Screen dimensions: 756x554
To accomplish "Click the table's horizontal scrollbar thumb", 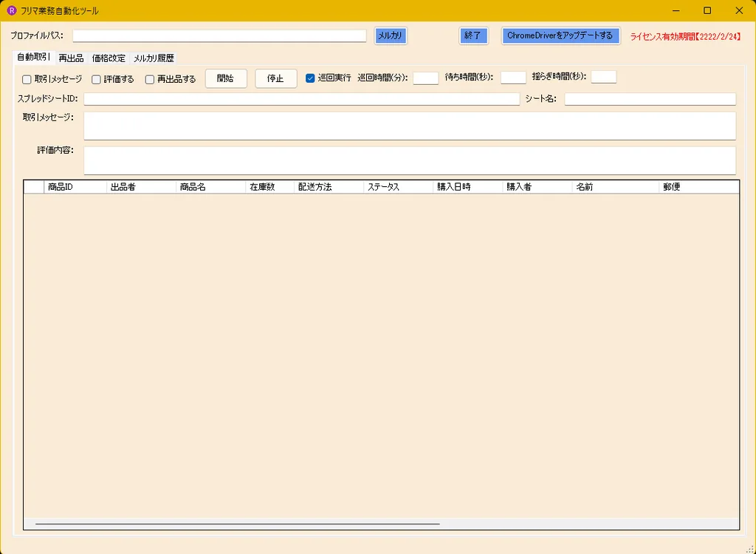I will point(237,524).
